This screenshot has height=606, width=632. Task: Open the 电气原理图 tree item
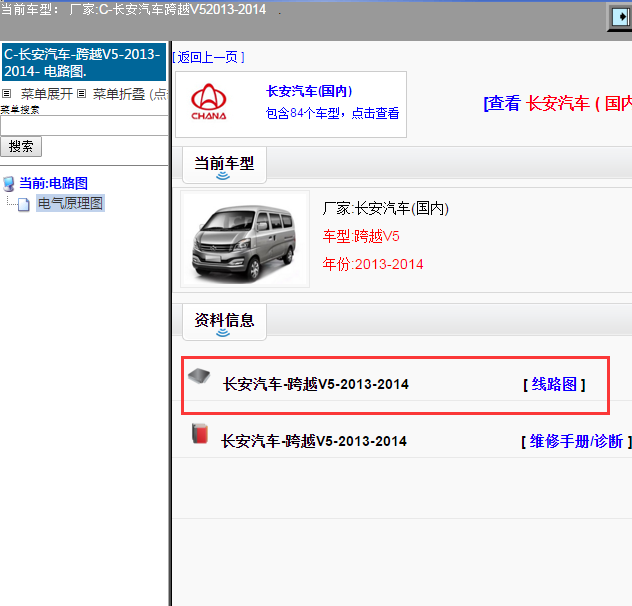70,203
